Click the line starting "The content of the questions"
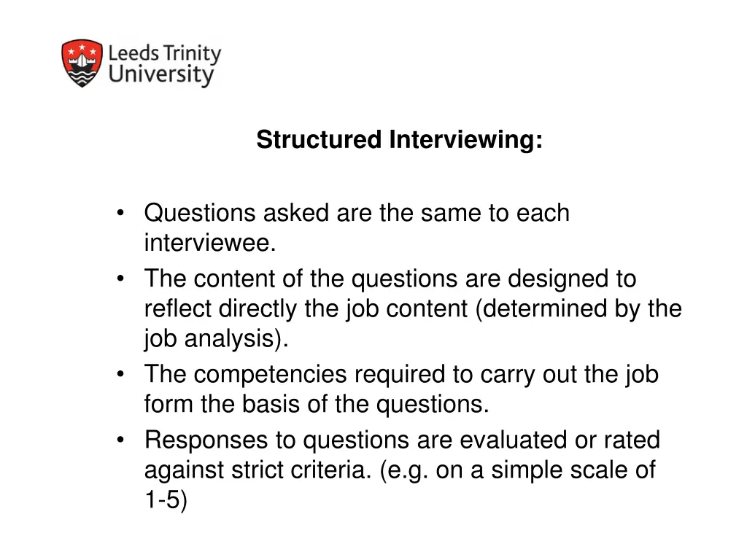Viewport: 747px width, 560px height. coord(390,279)
